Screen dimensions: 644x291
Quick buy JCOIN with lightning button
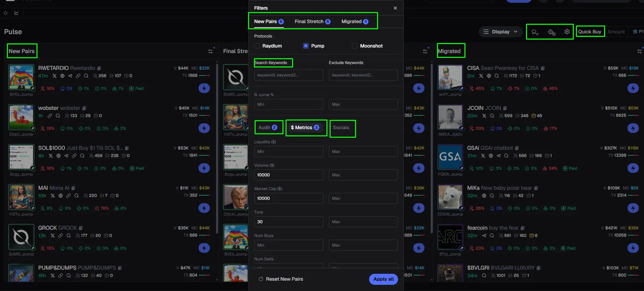tap(633, 128)
